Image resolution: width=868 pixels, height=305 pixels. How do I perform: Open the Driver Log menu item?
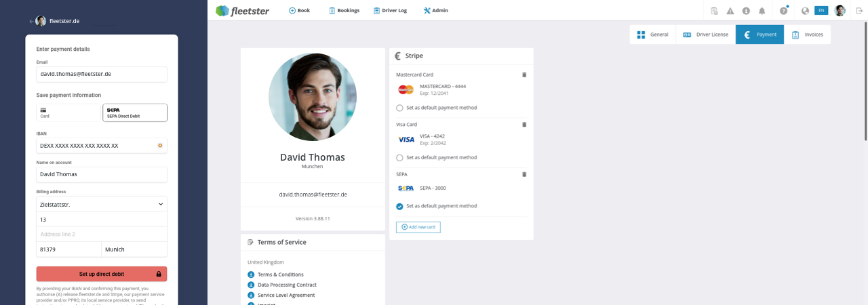tap(390, 10)
